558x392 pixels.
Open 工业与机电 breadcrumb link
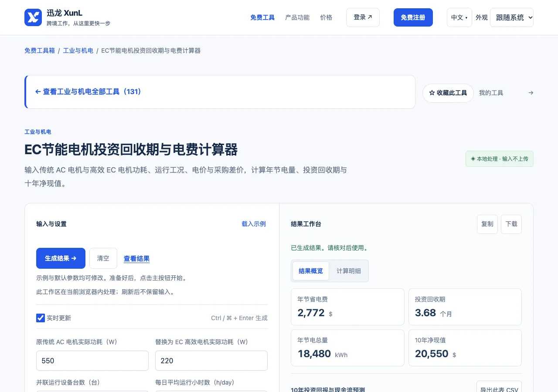78,51
